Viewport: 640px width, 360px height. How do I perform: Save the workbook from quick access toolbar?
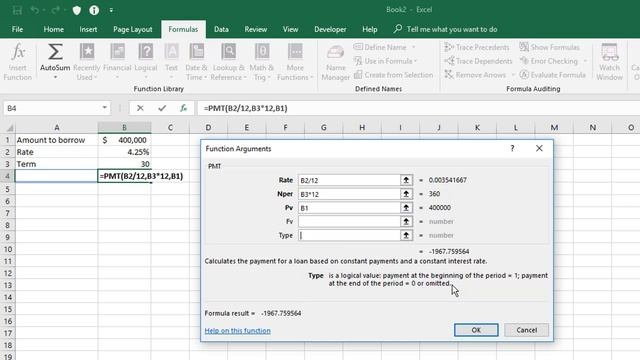pos(17,10)
